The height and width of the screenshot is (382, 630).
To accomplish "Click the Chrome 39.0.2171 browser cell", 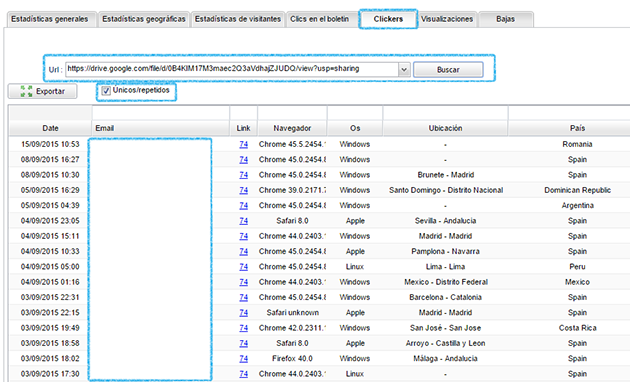I will [292, 190].
